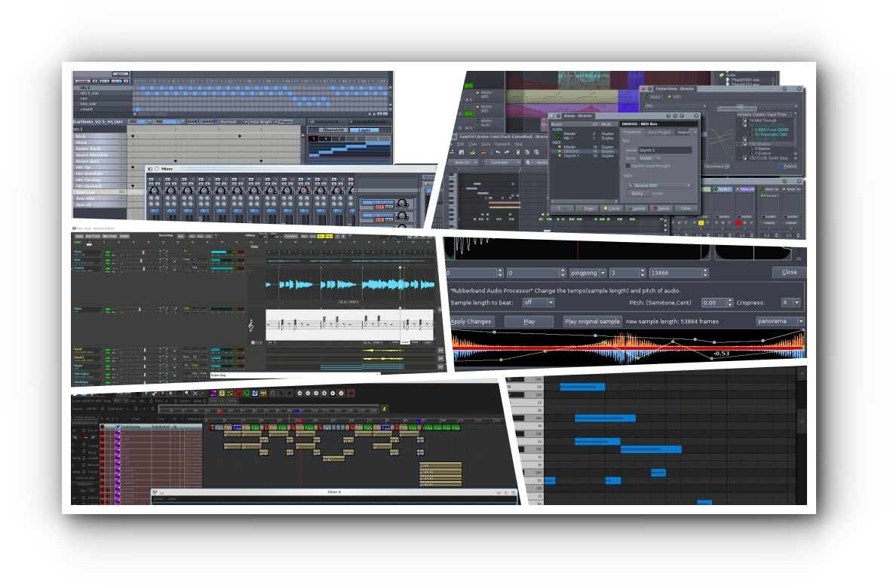This screenshot has height=588, width=890.
Task: Switch to the Layer tab in Hydrogen instrument editor
Action: coord(364,130)
